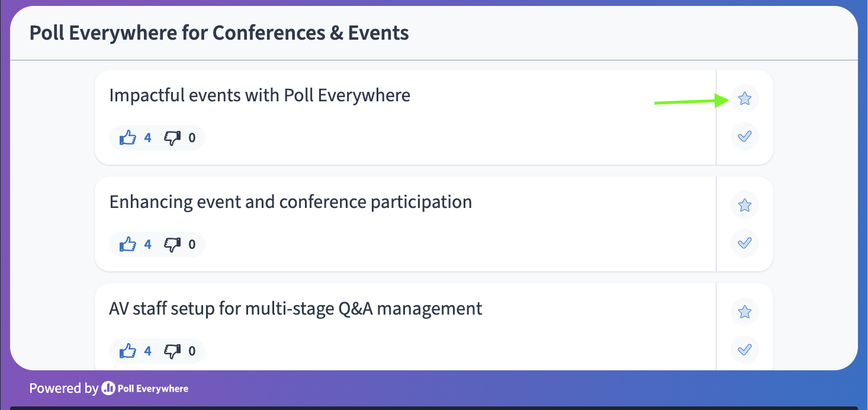Downvote 'AV staff setup' with thumbs down
This screenshot has width=868, height=410.
(172, 351)
